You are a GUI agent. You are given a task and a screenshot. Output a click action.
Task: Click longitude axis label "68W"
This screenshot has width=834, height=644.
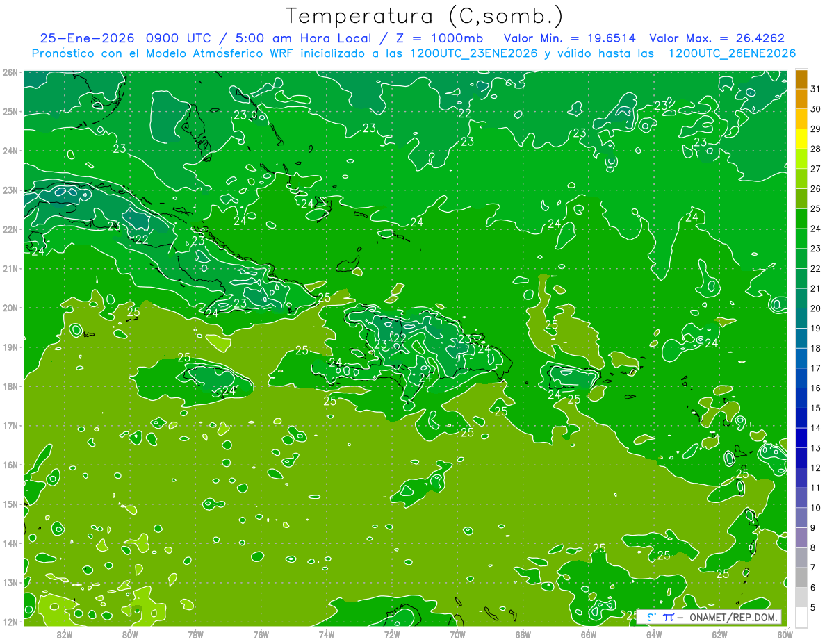click(523, 634)
